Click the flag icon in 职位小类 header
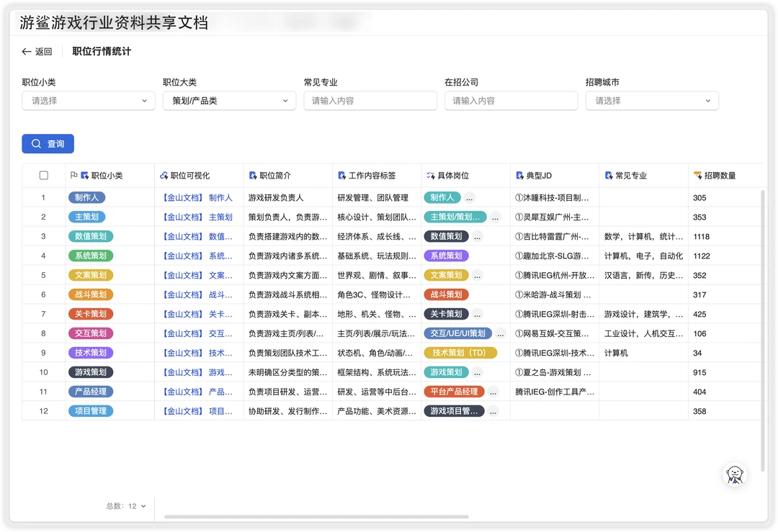Screen dimensions: 778x532 point(73,176)
